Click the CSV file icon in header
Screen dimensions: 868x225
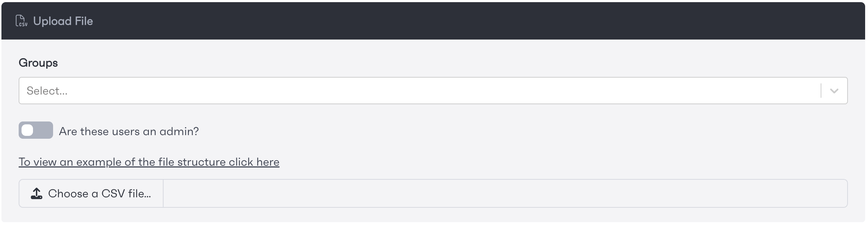[22, 21]
